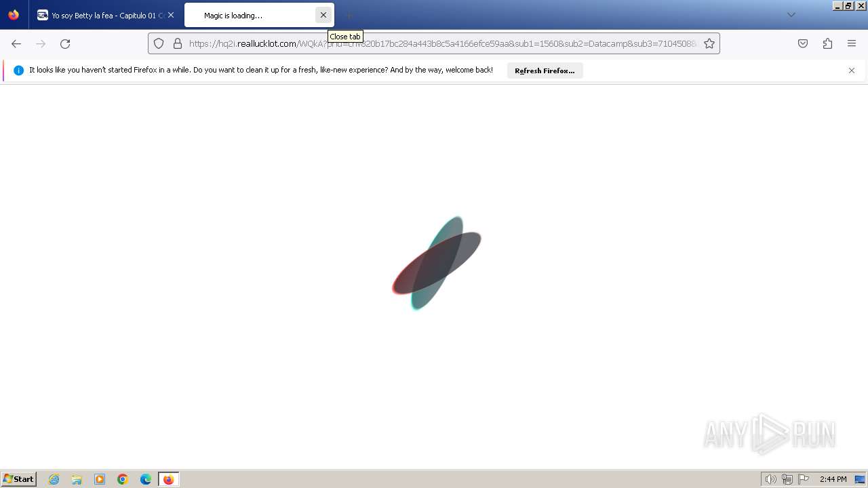Image resolution: width=868 pixels, height=488 pixels.
Task: Minimize the Firefox window
Action: pos(839,5)
